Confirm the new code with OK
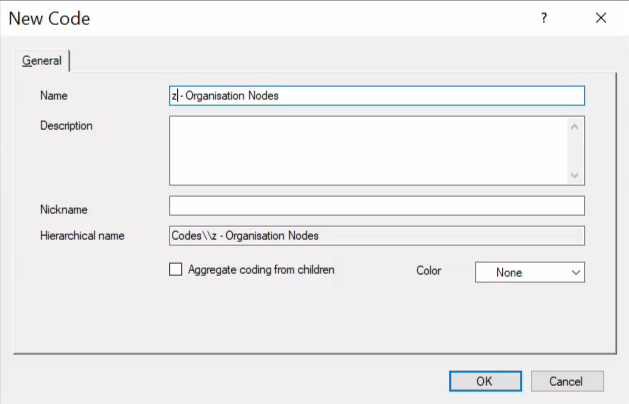 484,381
